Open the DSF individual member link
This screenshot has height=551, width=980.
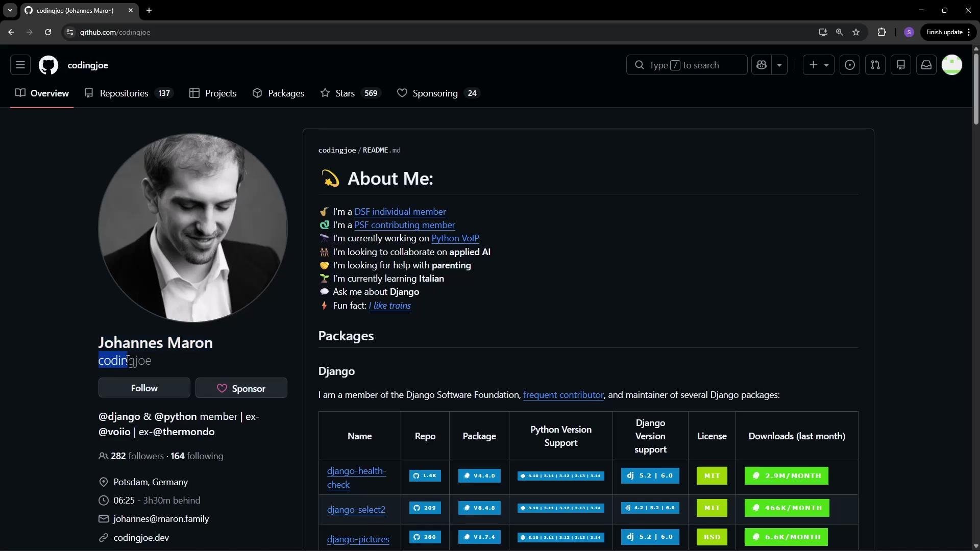(x=400, y=212)
